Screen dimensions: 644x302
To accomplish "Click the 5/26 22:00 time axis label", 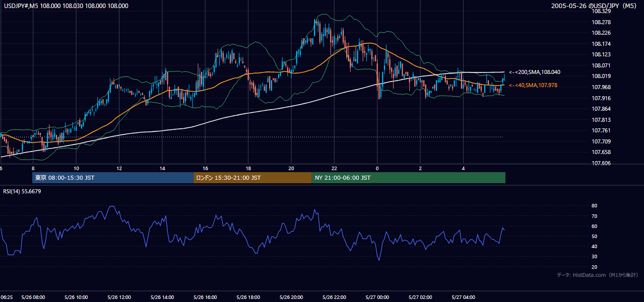I will click(335, 297).
